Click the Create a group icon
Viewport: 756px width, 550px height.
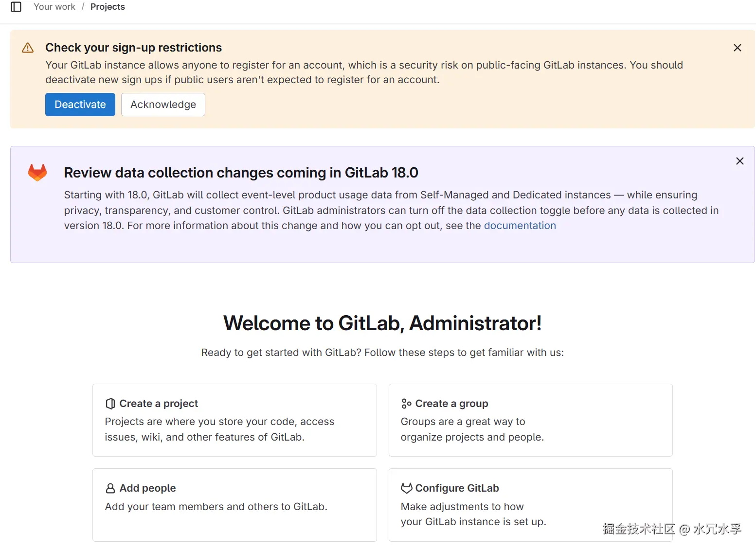click(406, 404)
